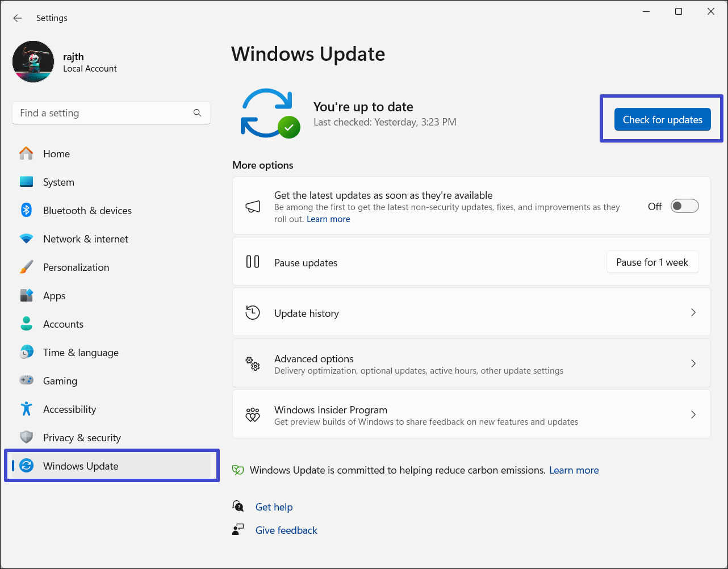Click the Accessibility figure icon
Image resolution: width=728 pixels, height=569 pixels.
click(x=26, y=409)
